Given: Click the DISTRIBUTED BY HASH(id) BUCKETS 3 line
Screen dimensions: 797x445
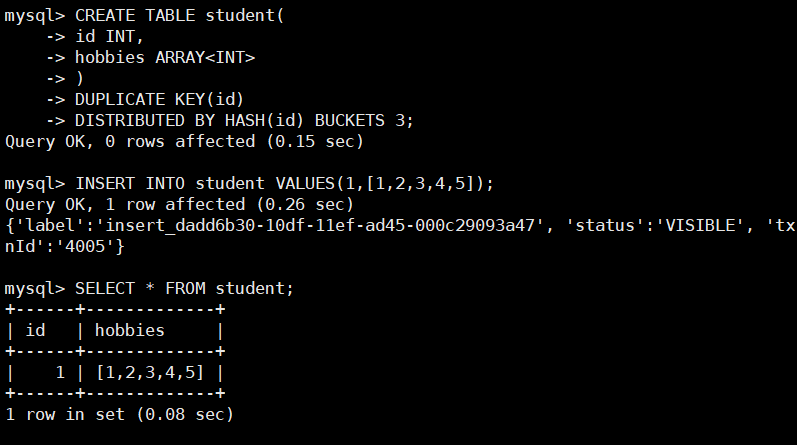Looking at the screenshot, I should tap(244, 121).
